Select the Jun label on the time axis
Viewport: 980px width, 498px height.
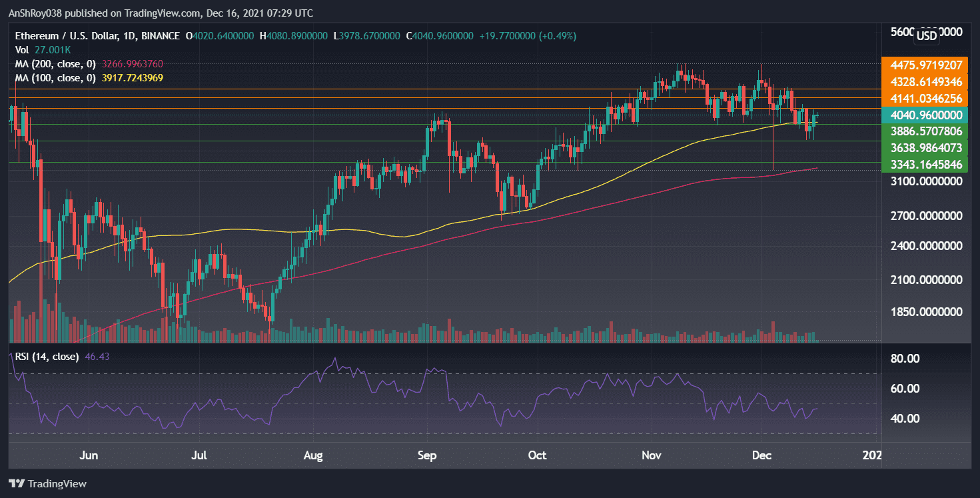click(x=89, y=455)
